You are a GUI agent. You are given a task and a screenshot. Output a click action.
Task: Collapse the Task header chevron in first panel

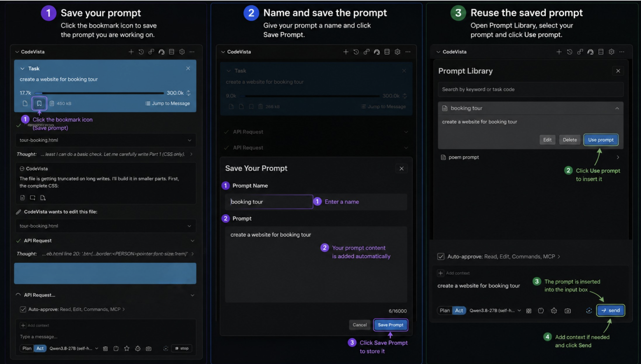[x=22, y=69]
